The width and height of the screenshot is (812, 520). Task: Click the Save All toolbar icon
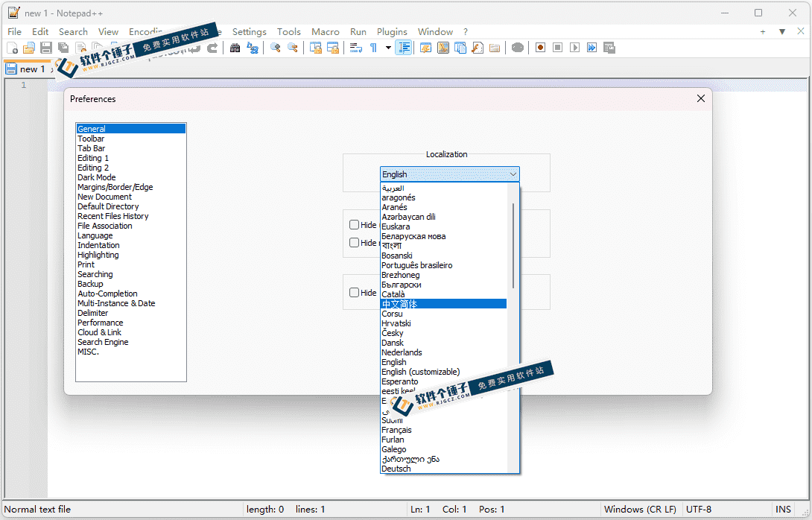click(63, 48)
